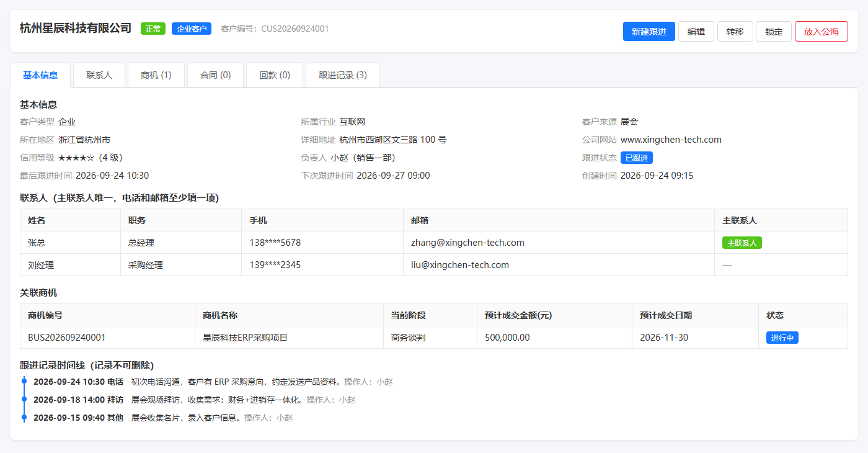Click the company name 杭州星辰科技有限公司

coord(76,28)
